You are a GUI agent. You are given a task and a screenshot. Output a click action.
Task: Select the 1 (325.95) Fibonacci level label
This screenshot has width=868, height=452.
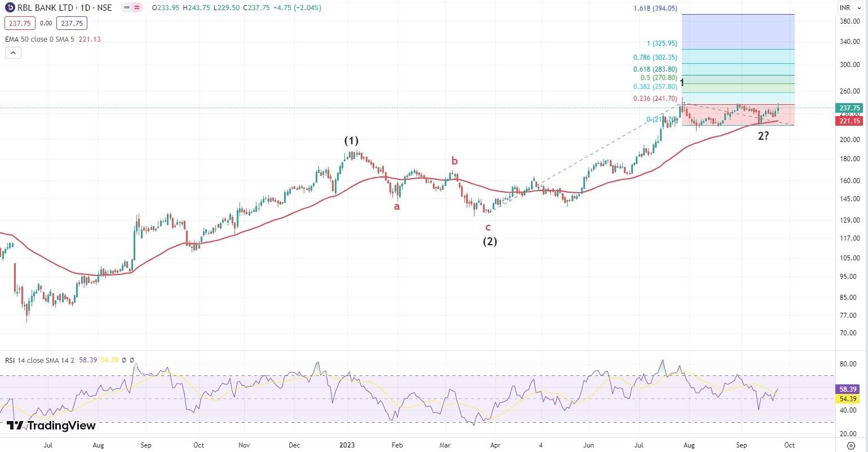pos(662,43)
